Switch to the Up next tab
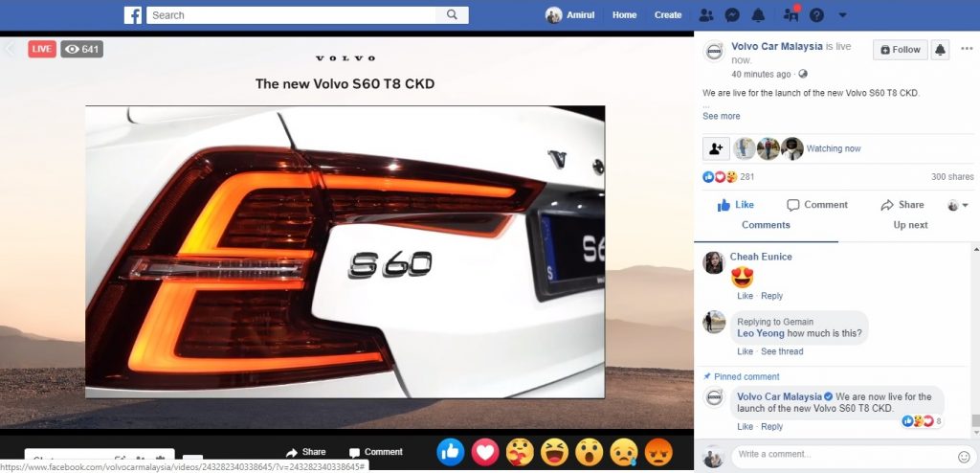This screenshot has height=473, width=980. [x=910, y=225]
